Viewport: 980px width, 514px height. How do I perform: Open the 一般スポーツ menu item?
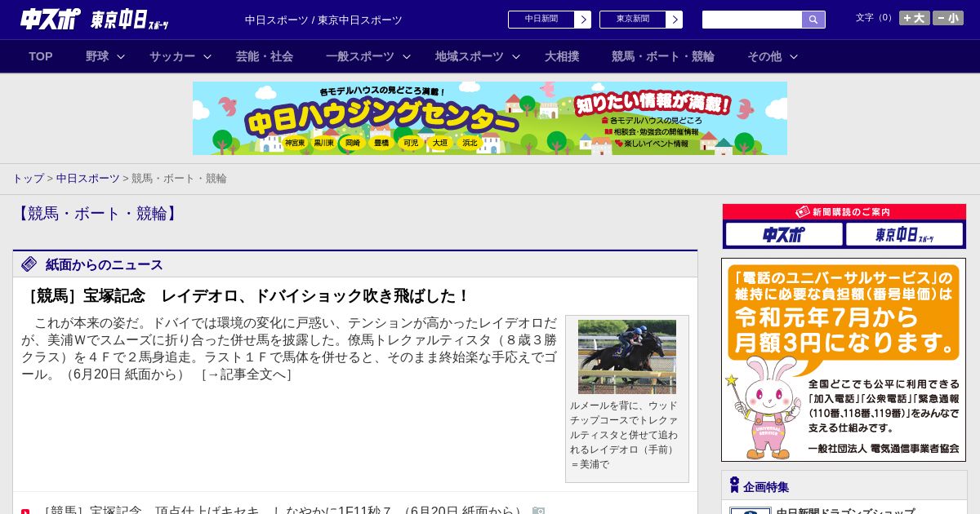click(x=360, y=56)
